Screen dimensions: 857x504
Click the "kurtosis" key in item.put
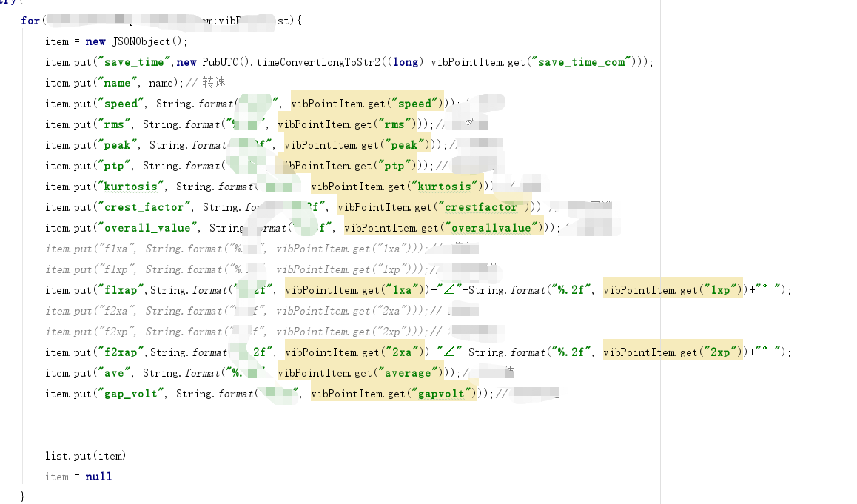[x=131, y=187]
